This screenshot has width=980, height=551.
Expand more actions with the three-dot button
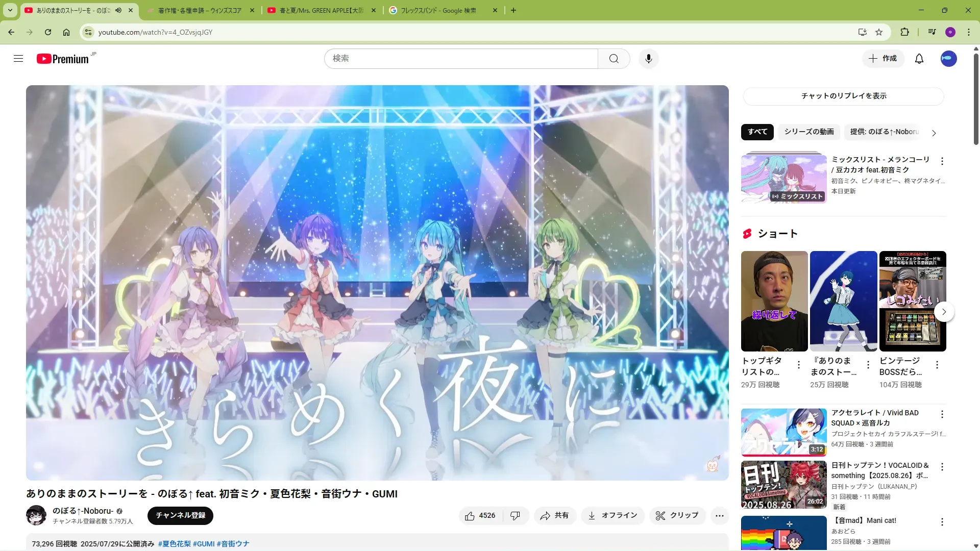coord(719,515)
